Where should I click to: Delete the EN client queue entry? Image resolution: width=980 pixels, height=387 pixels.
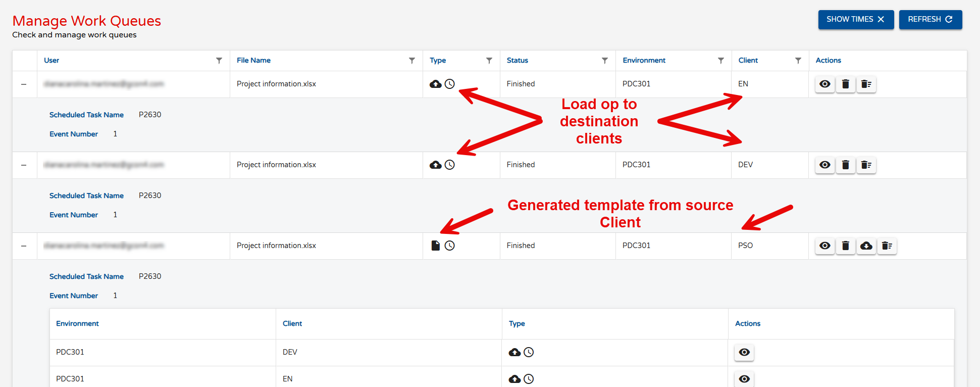click(x=846, y=84)
